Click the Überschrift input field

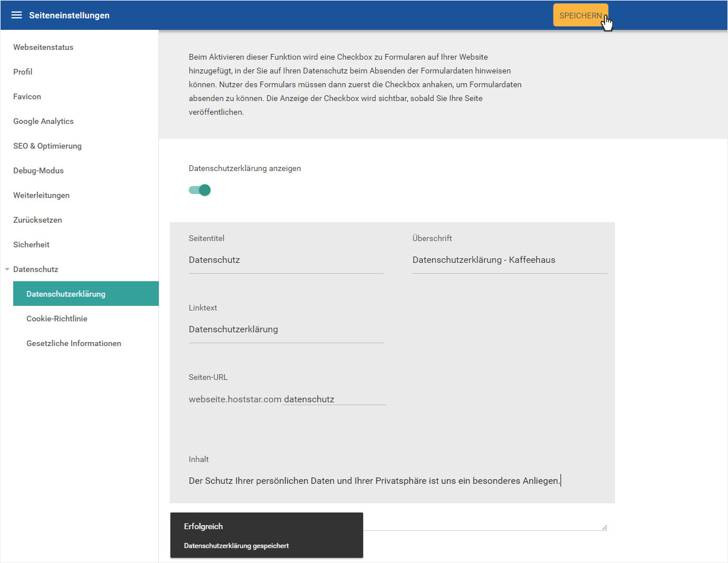point(510,260)
